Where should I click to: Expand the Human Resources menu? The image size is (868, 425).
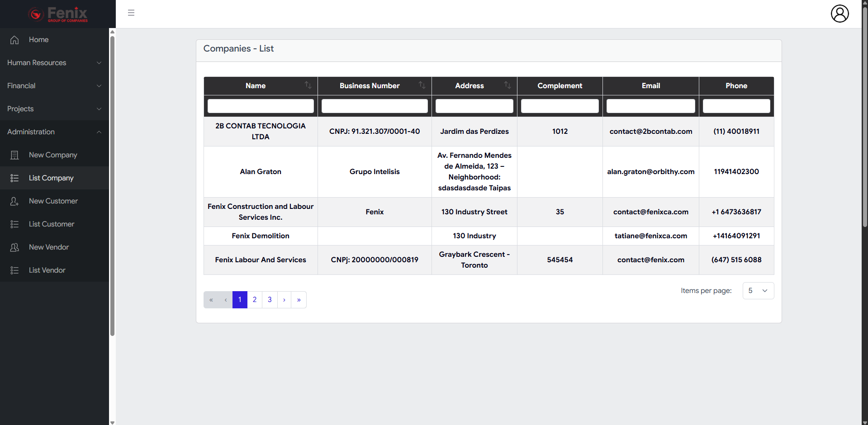[54, 63]
